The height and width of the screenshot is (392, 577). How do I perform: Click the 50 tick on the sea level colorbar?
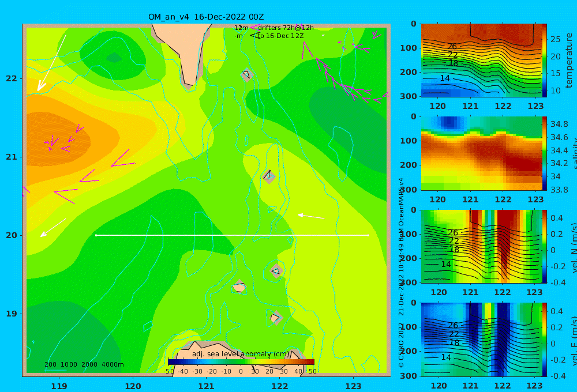coord(312,371)
